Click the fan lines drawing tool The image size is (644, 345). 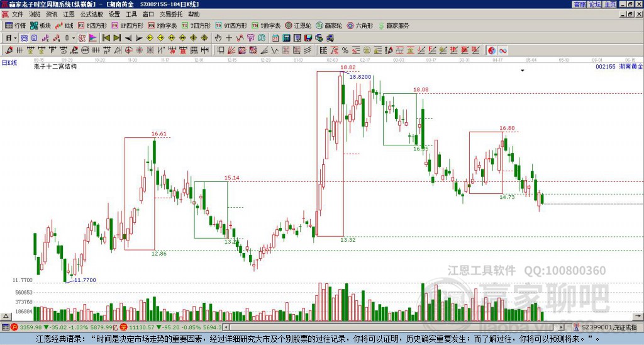(x=231, y=50)
